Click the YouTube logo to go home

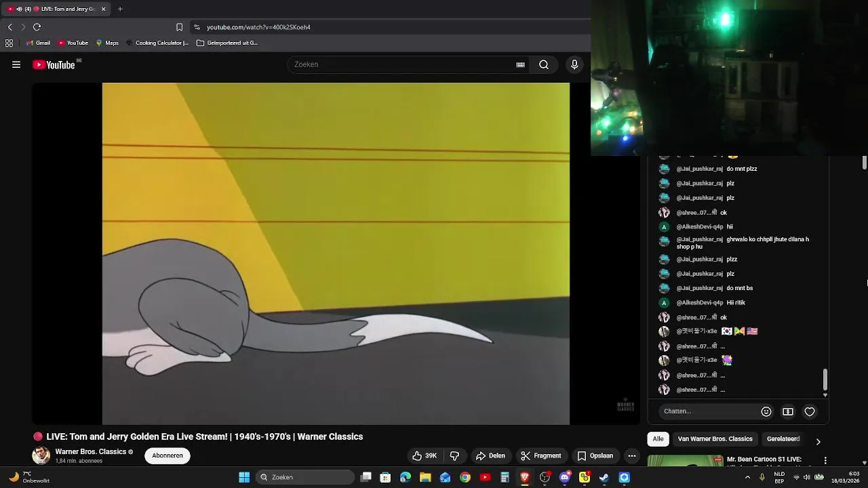click(x=54, y=64)
